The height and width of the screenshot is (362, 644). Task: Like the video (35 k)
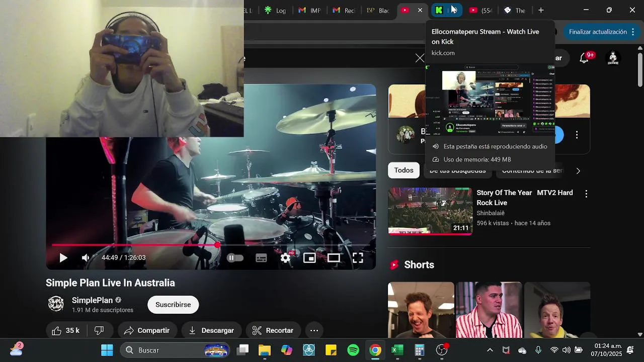click(x=66, y=330)
